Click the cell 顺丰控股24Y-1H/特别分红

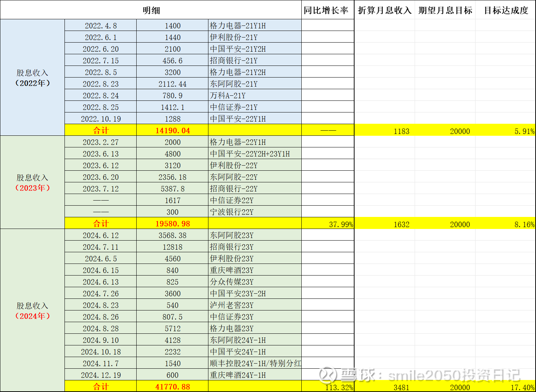pyautogui.click(x=255, y=363)
